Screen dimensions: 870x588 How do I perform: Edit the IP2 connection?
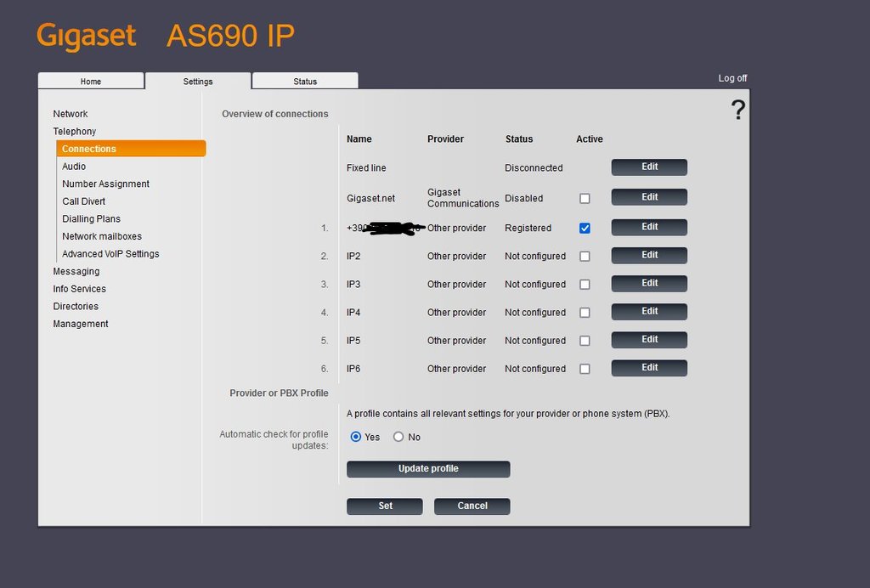point(649,255)
